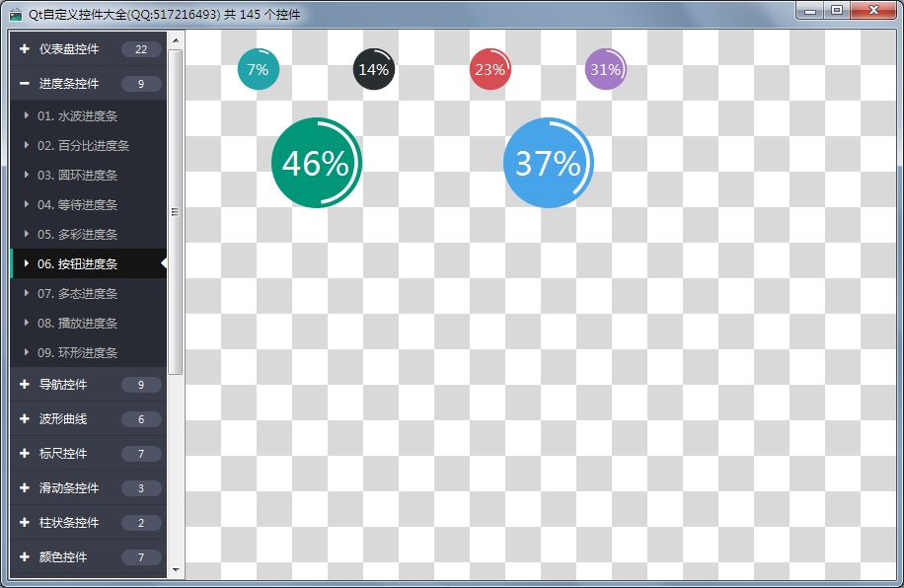
Task: Maximize the Qt控件大全 window
Action: pyautogui.click(x=837, y=11)
